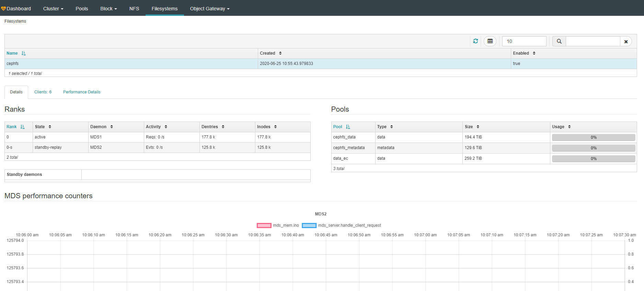Viewport: 644px width, 291px height.
Task: Click the 194.4 TiB size cell
Action: (x=506, y=137)
